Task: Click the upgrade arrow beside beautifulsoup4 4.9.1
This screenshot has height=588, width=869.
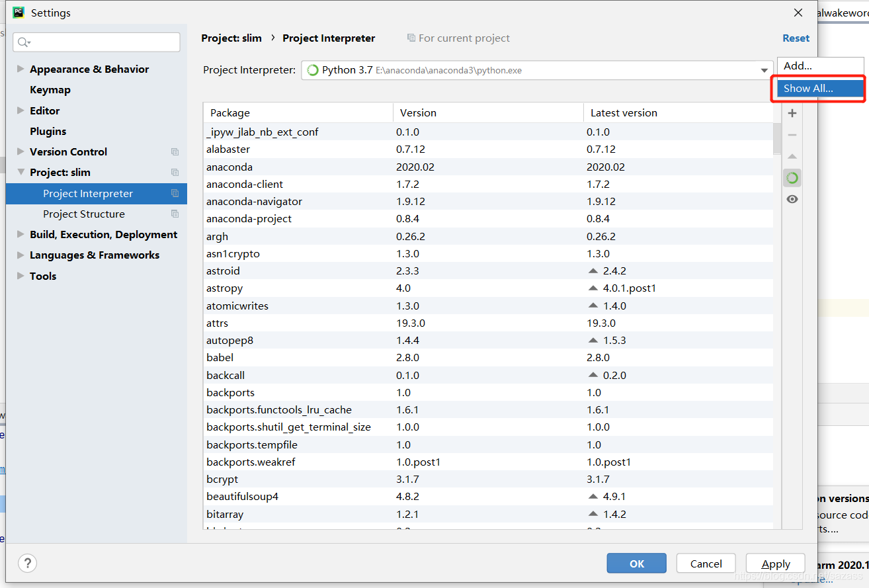Action: [593, 497]
